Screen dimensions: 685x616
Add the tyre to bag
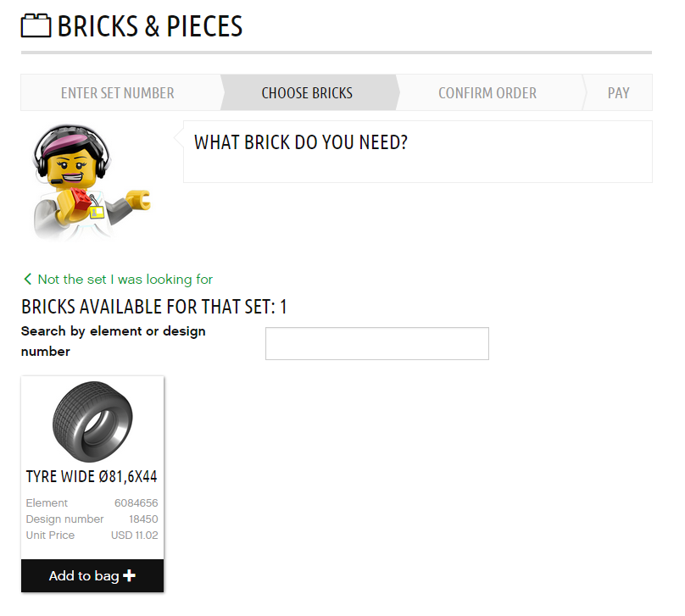pyautogui.click(x=92, y=576)
